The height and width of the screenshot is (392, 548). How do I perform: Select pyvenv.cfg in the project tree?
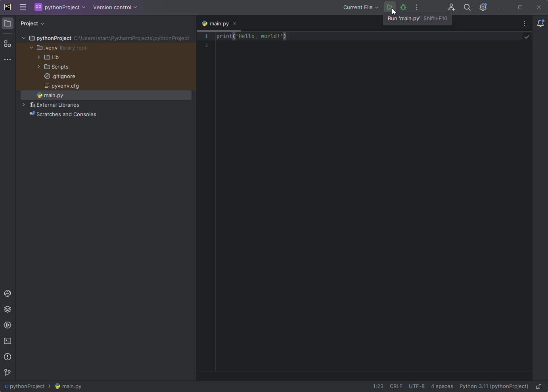pyautogui.click(x=65, y=86)
